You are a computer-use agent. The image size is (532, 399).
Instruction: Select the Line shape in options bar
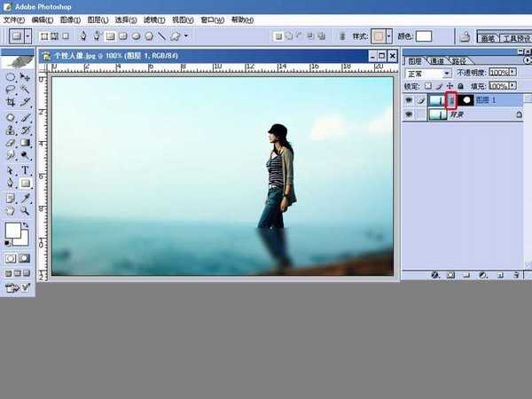pyautogui.click(x=160, y=36)
